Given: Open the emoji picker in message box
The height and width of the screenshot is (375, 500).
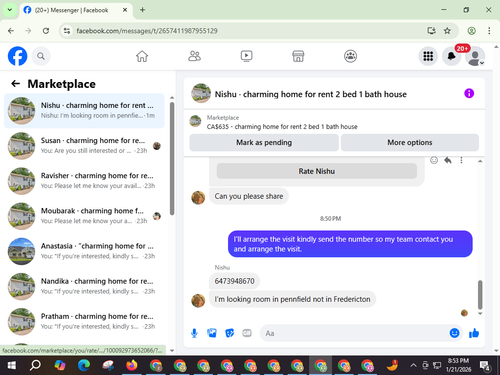Looking at the screenshot, I should 454,333.
